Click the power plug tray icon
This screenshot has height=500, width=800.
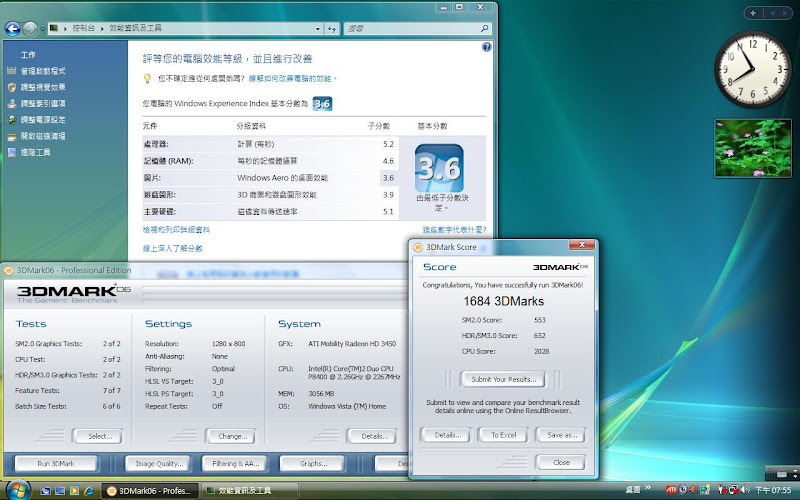[x=722, y=490]
